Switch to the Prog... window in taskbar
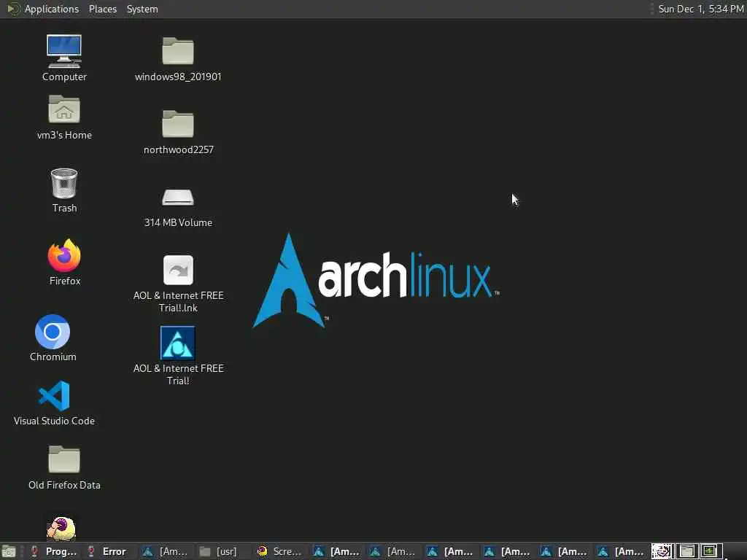 tap(53, 551)
